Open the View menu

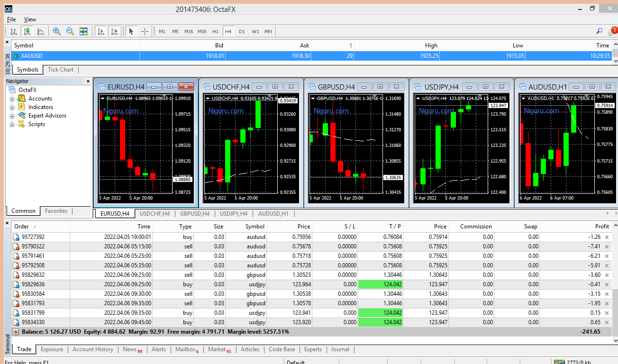coord(30,19)
